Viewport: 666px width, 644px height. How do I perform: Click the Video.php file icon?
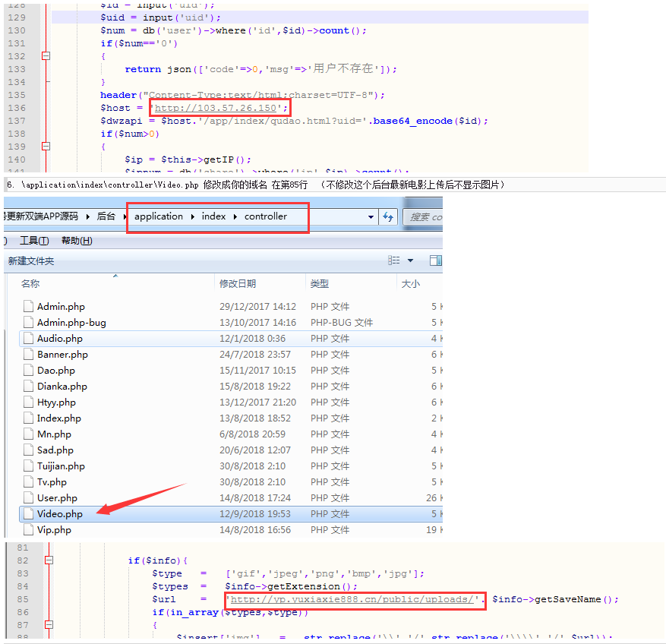[28, 514]
